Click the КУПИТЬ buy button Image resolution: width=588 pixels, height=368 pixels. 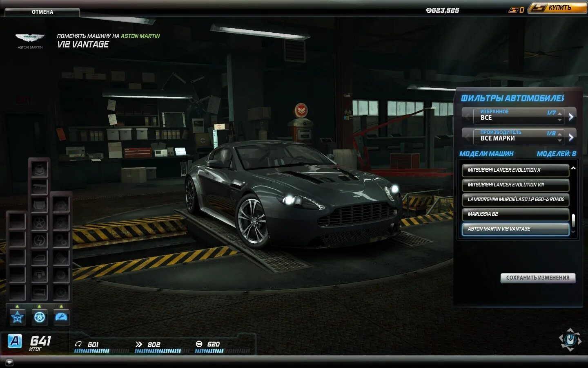pos(557,8)
